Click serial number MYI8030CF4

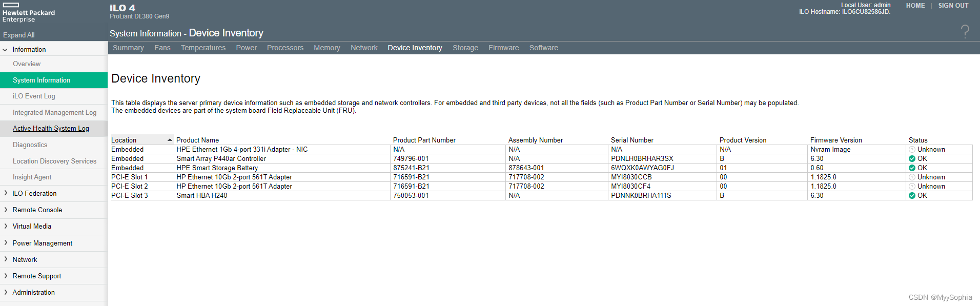coord(630,187)
